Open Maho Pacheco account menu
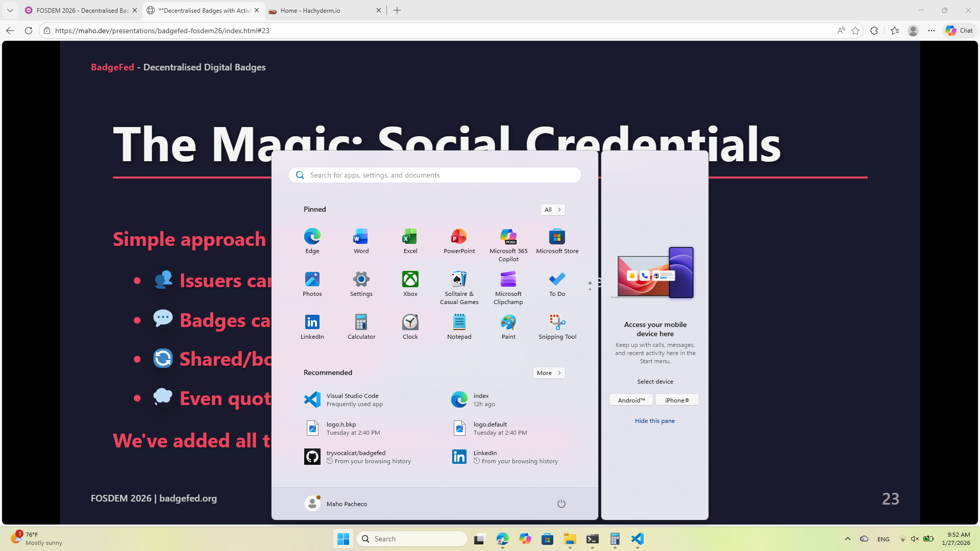 tap(336, 504)
